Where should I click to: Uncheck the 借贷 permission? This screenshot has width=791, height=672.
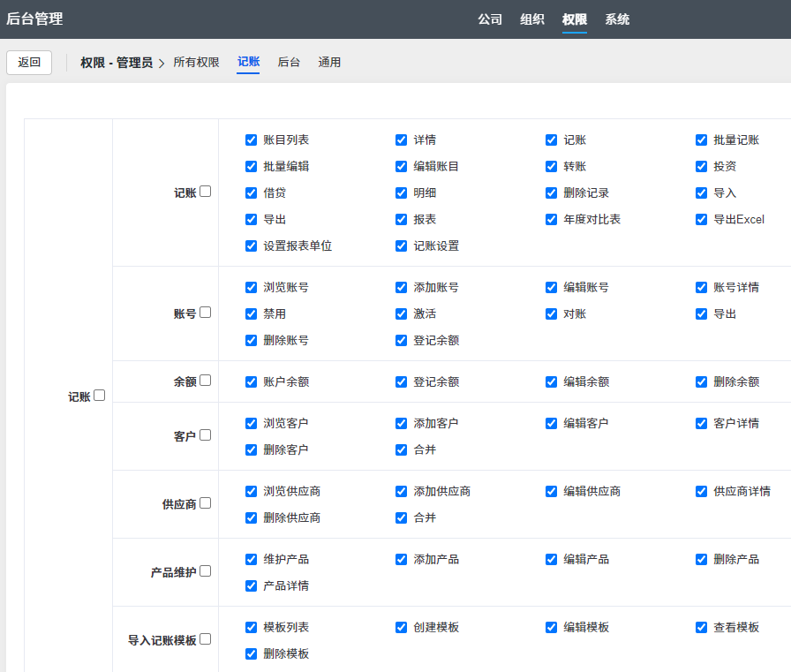(x=252, y=193)
